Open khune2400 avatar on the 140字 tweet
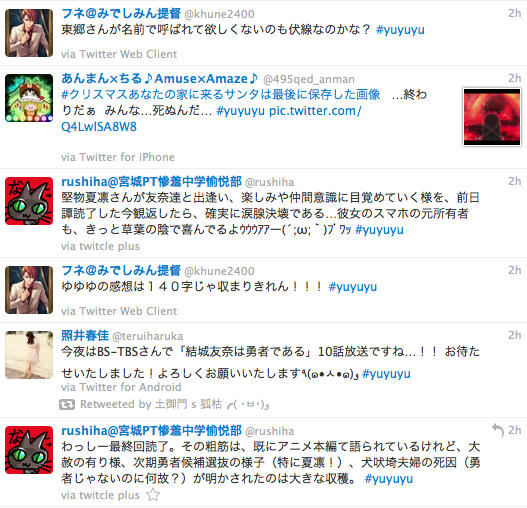 click(x=29, y=290)
